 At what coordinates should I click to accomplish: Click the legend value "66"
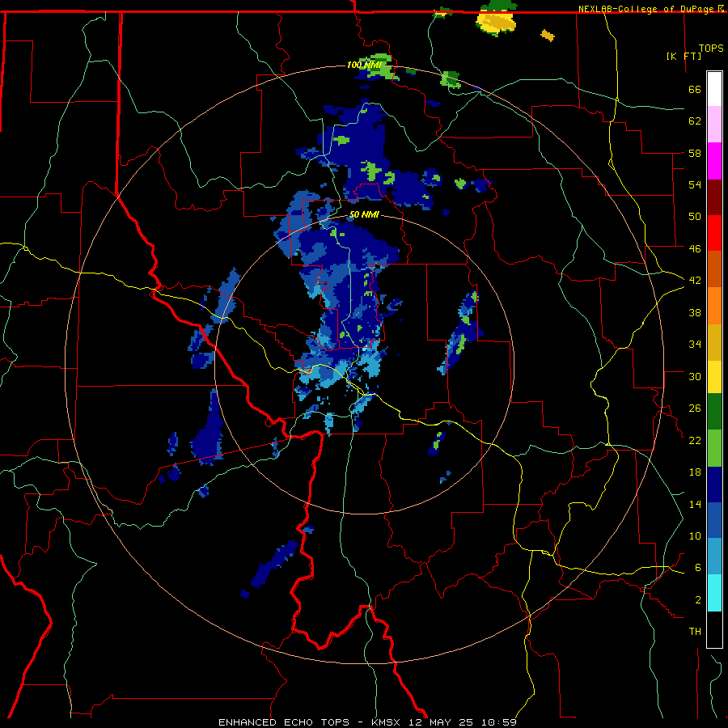tap(695, 89)
